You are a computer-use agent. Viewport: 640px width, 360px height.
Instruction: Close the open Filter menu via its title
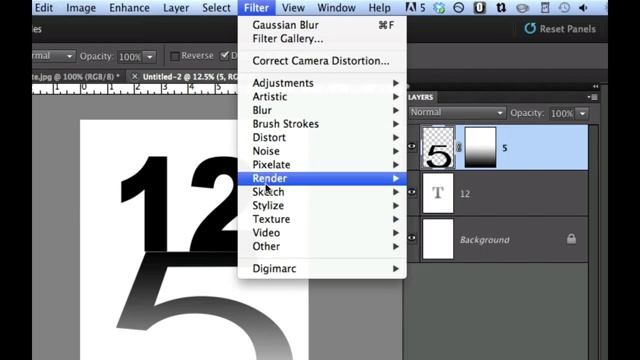[256, 8]
